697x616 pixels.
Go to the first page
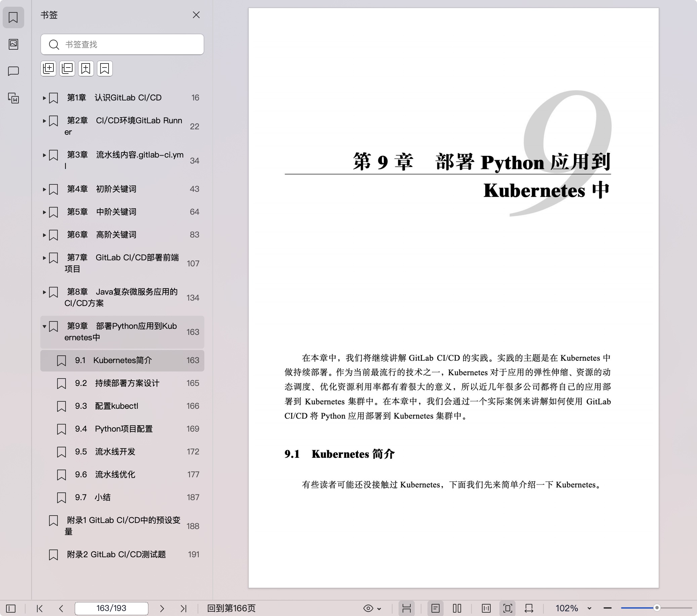click(40, 609)
